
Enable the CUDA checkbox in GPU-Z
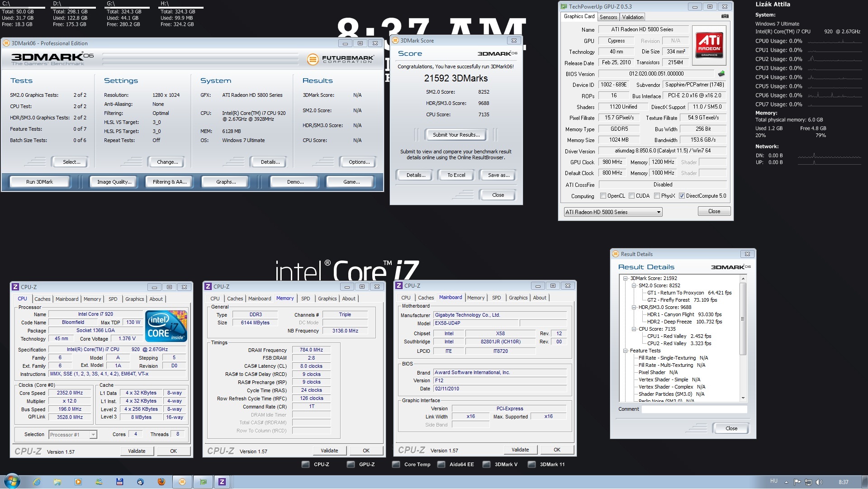(x=631, y=196)
